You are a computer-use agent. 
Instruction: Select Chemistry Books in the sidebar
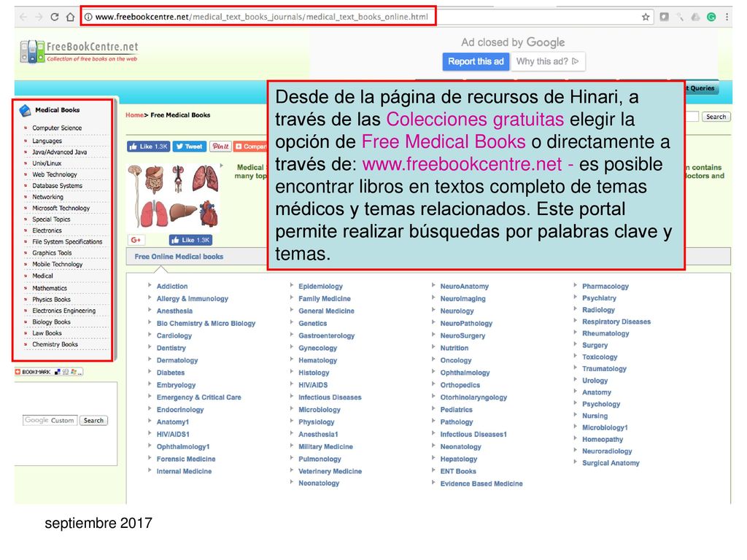pyautogui.click(x=55, y=345)
